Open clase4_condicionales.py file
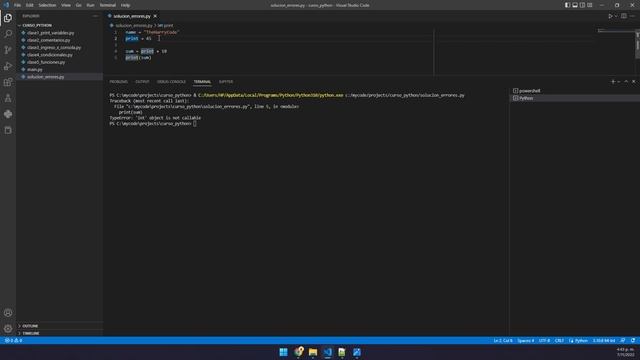Viewport: 640px width, 360px height. (x=50, y=55)
